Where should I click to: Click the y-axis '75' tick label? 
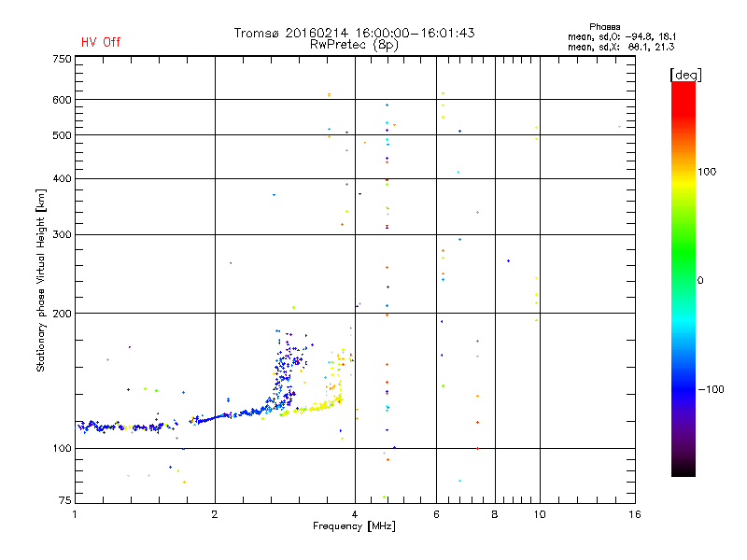coord(65,500)
